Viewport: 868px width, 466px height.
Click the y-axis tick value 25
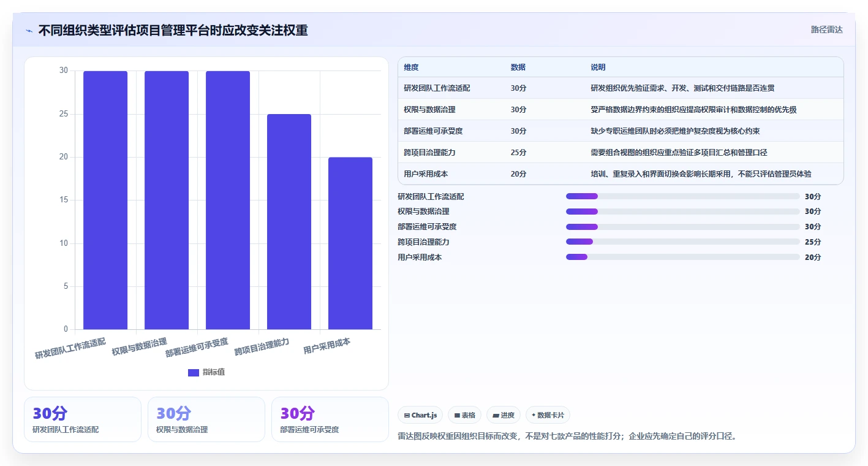(x=64, y=114)
